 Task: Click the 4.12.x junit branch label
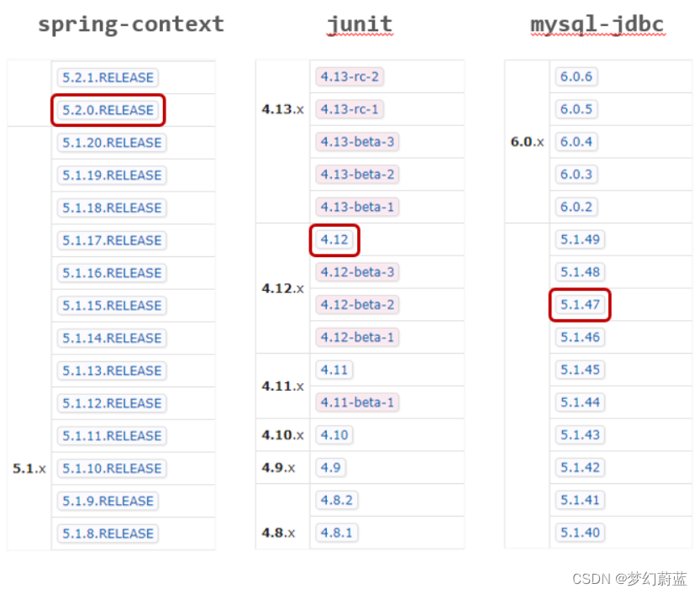click(x=282, y=289)
